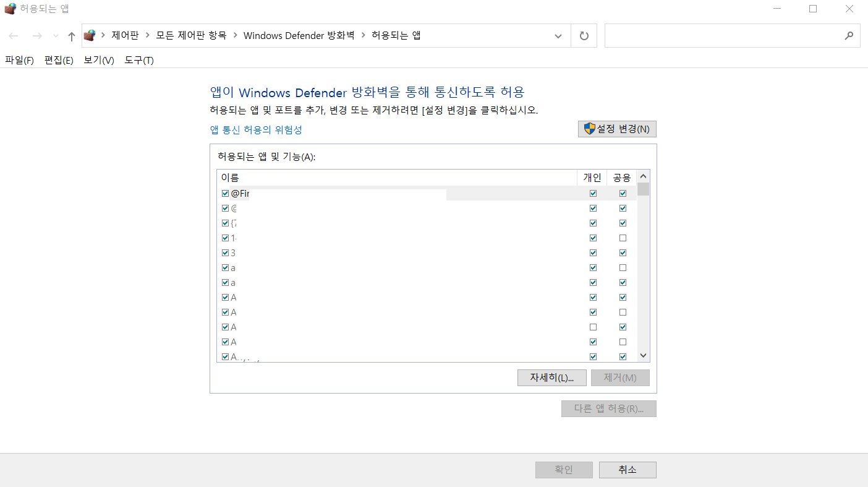This screenshot has height=487, width=868.
Task: Cancel with the 취소 button
Action: tap(628, 470)
